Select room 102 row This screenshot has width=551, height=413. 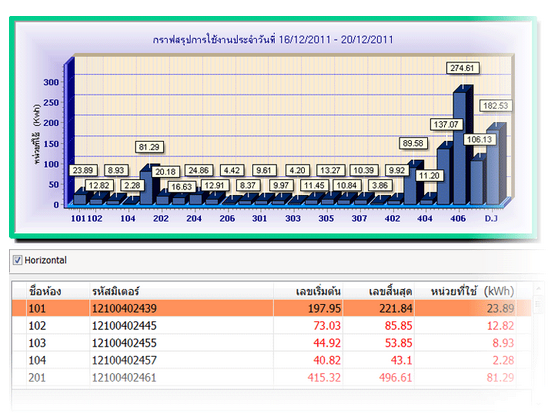tap(271, 325)
